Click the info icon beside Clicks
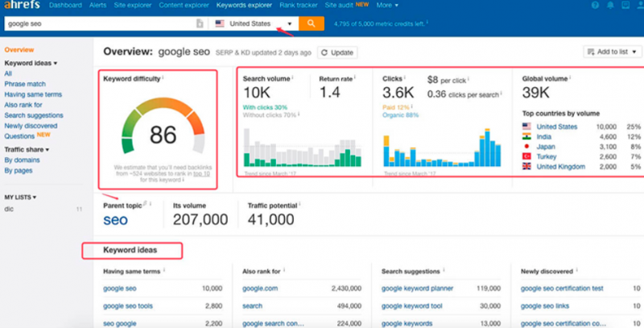 point(405,77)
